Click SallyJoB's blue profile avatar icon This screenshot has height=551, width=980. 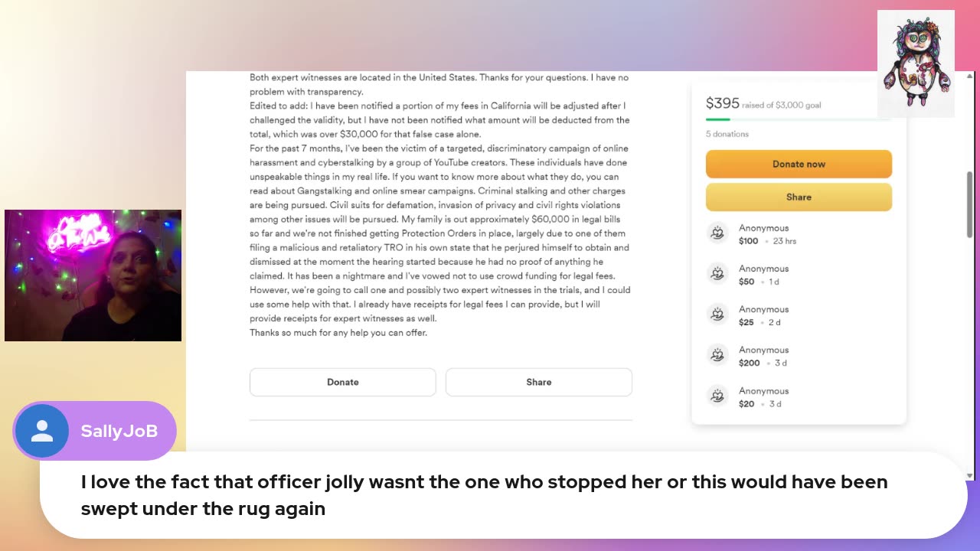tap(42, 431)
